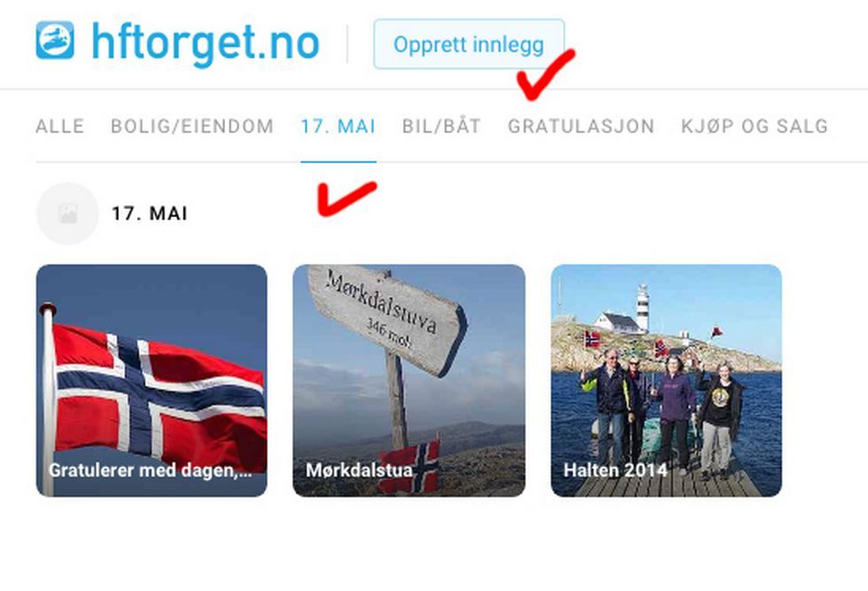Select the BOLIG/EIENDOM tab
This screenshot has width=868, height=591.
click(x=192, y=127)
